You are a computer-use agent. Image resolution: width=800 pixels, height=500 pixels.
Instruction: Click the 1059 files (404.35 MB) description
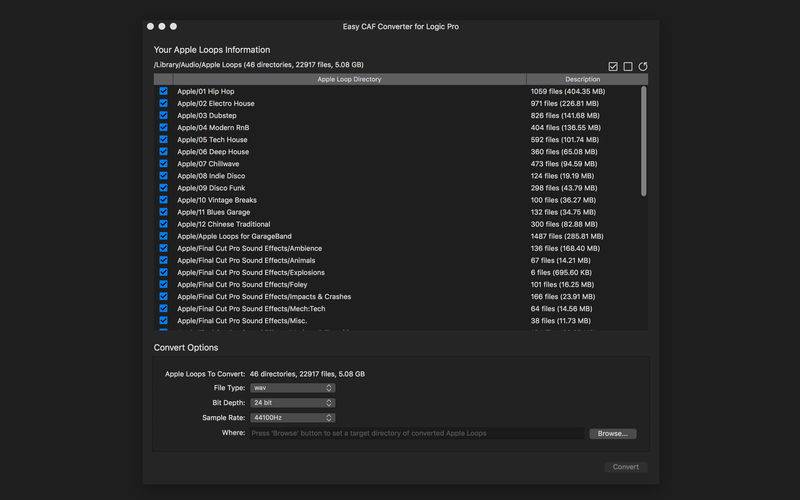tap(568, 91)
